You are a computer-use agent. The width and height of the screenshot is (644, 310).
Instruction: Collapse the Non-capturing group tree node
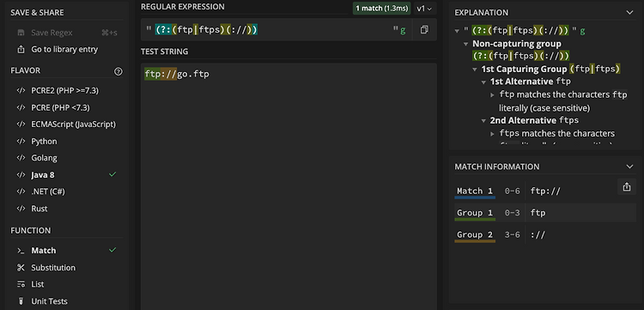pyautogui.click(x=465, y=44)
